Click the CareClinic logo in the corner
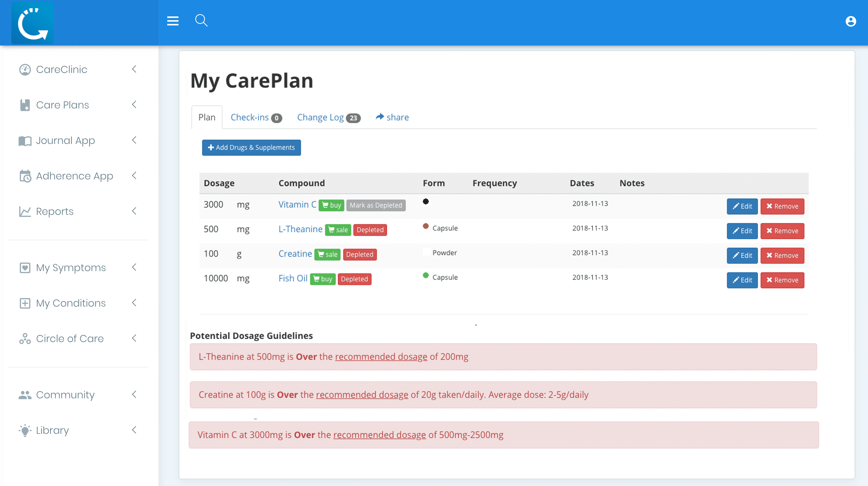 point(32,23)
